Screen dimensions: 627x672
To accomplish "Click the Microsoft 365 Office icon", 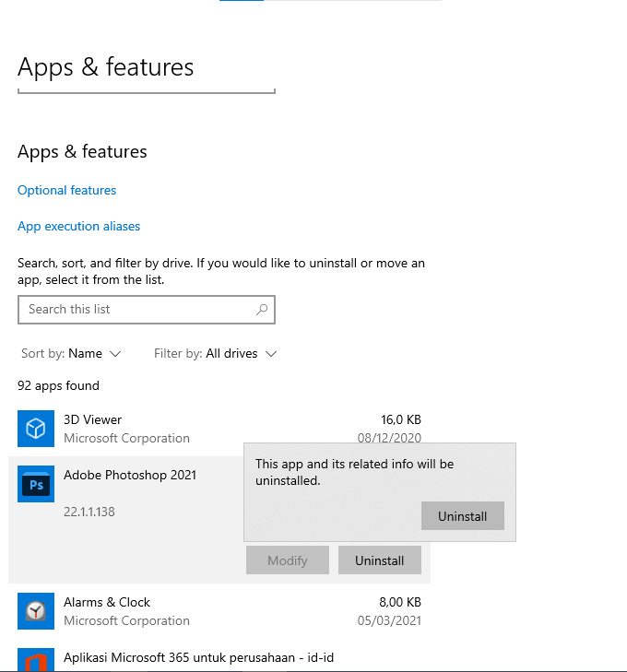I will [x=36, y=660].
